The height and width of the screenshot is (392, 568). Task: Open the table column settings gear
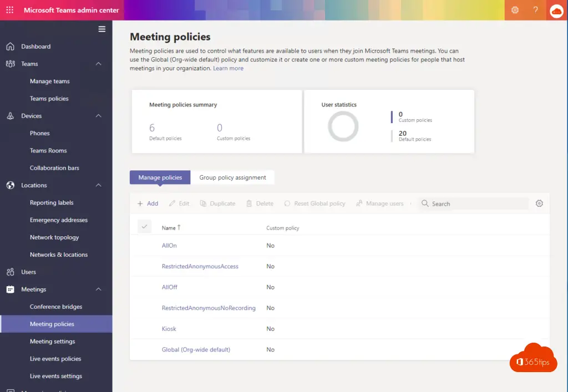tap(539, 203)
